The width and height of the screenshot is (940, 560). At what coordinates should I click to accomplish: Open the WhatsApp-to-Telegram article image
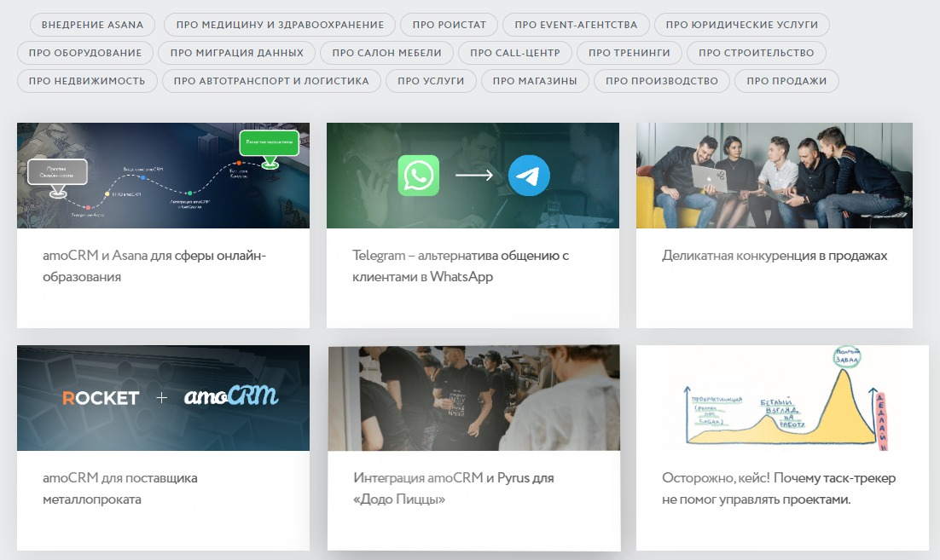[x=473, y=176]
